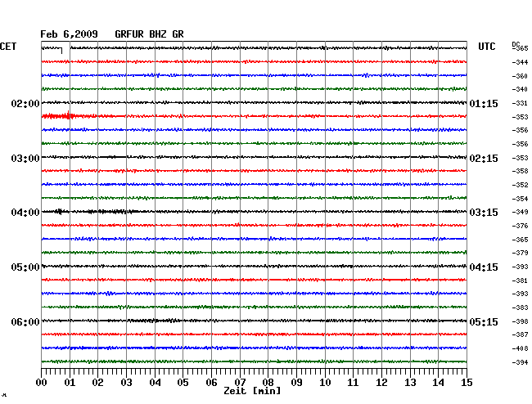The image size is (532, 404).
Task: Click the DC offset value "-349"
Action: [x=520, y=212]
